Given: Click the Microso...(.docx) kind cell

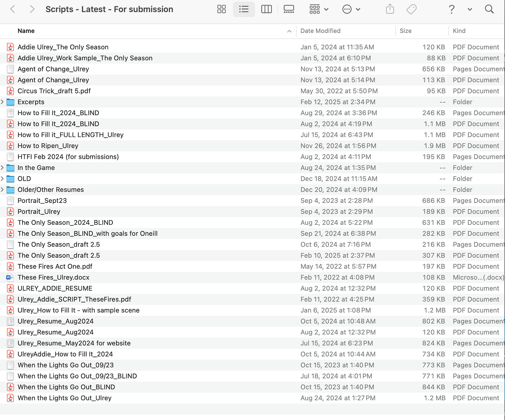Looking at the screenshot, I should [x=478, y=277].
